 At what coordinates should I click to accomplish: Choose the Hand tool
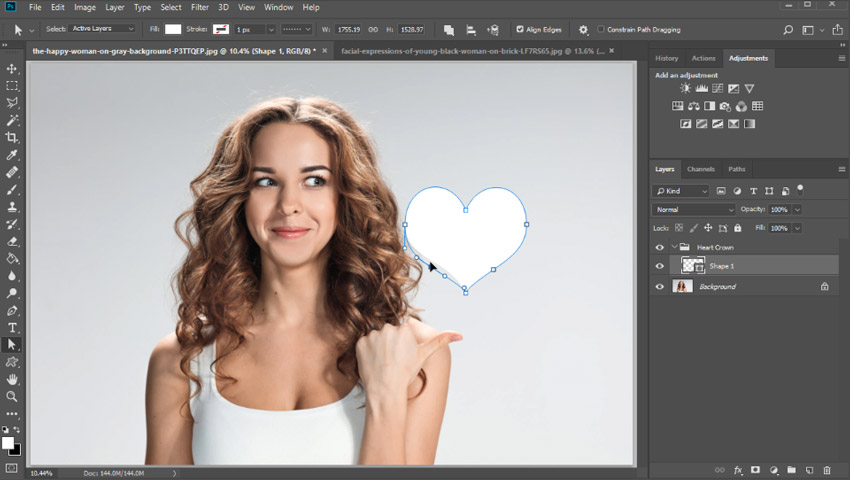pos(12,380)
